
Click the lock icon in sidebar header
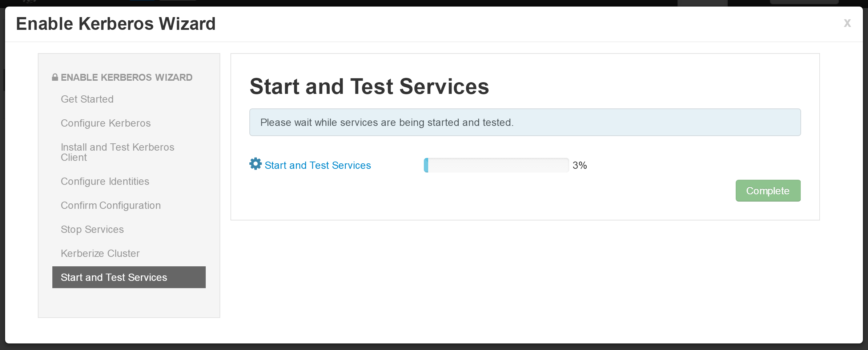pos(55,77)
